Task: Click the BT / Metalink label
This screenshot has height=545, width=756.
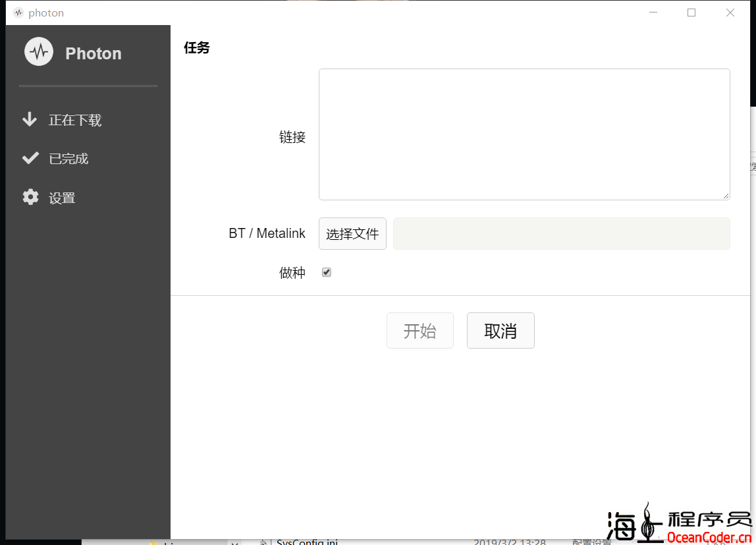Action: tap(267, 233)
